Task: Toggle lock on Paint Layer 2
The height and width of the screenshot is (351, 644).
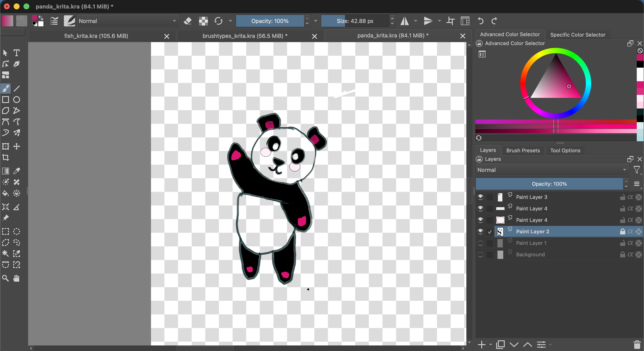Action: pos(622,231)
